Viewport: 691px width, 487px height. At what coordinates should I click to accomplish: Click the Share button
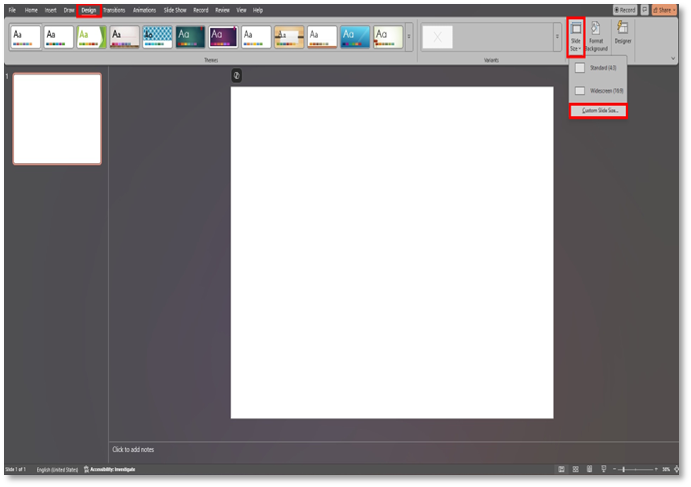point(665,10)
